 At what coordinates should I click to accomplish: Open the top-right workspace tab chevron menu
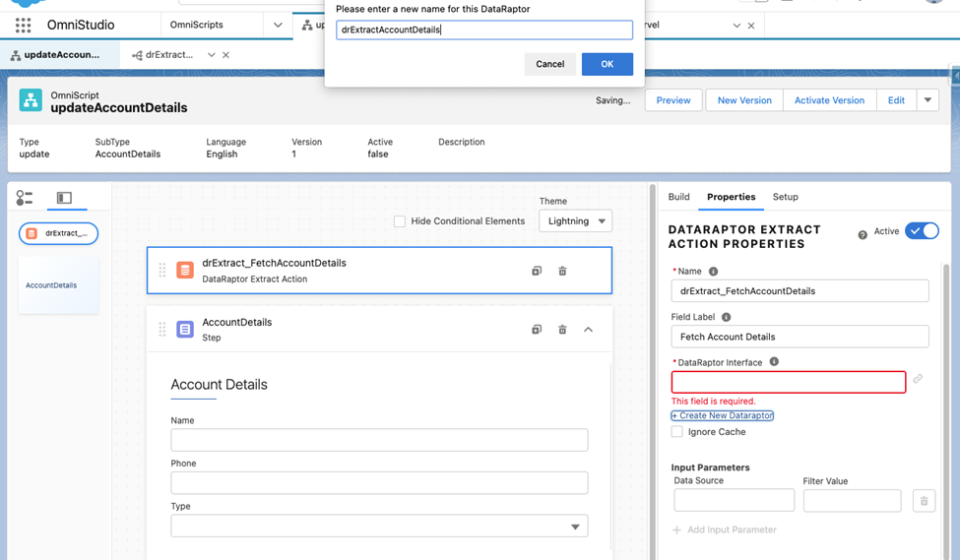point(736,26)
